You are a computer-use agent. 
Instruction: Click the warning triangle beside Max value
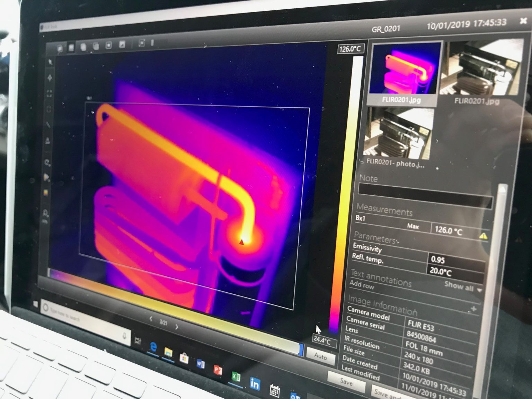[483, 236]
